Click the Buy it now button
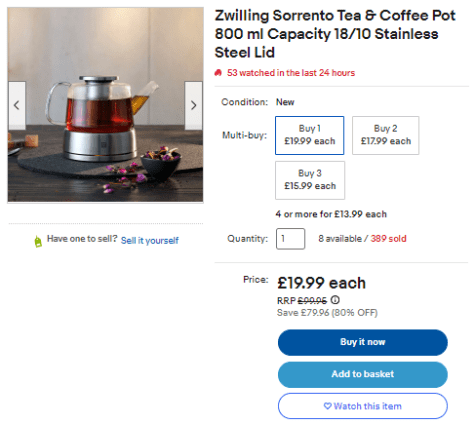475x424 pixels. tap(363, 342)
